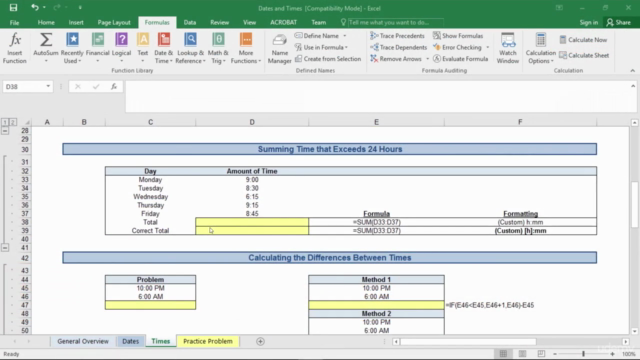This screenshot has width=640, height=360.
Task: Save the workbook
Action: pos(13,7)
